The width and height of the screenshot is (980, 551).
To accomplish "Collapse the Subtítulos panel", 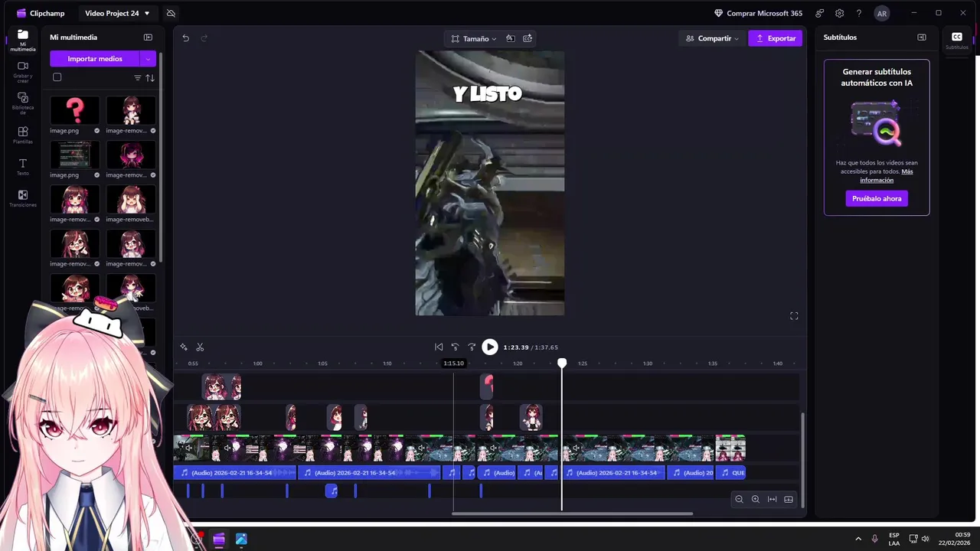I will coord(922,37).
